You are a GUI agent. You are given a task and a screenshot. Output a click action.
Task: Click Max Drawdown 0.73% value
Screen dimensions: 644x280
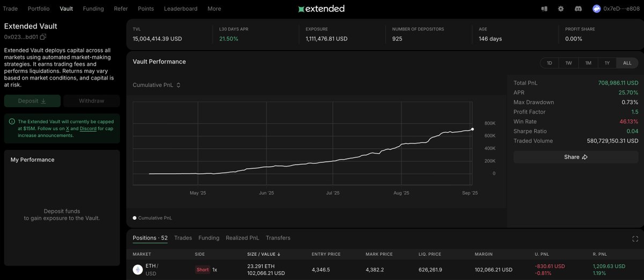pos(630,102)
